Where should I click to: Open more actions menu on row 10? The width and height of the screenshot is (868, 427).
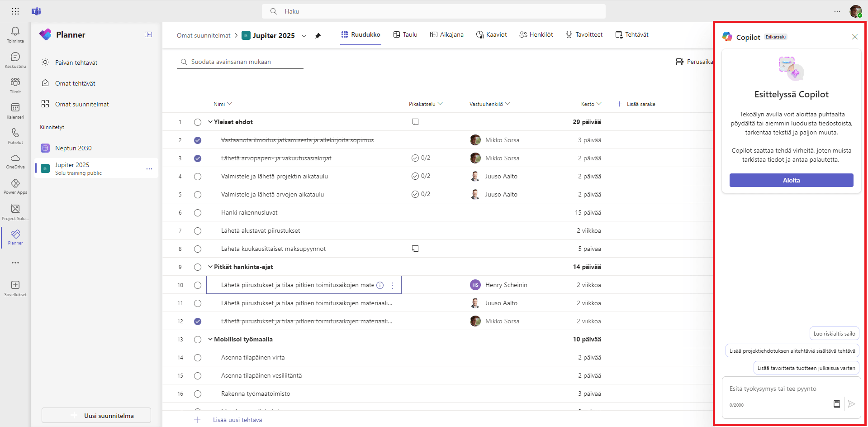393,285
